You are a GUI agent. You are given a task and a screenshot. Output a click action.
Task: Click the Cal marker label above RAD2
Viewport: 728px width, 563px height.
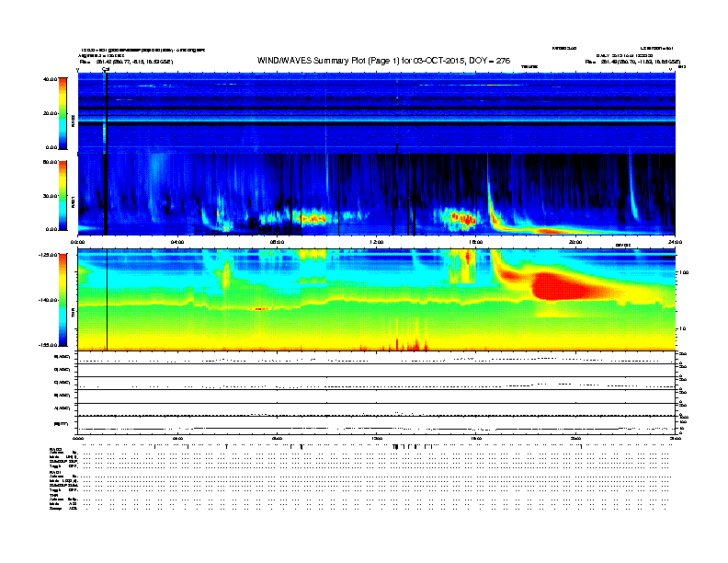(106, 69)
